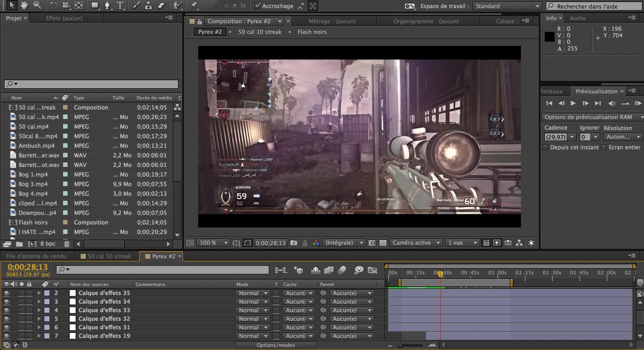The width and height of the screenshot is (644, 350).
Task: Select the Selection arrow tool
Action: coord(11,5)
